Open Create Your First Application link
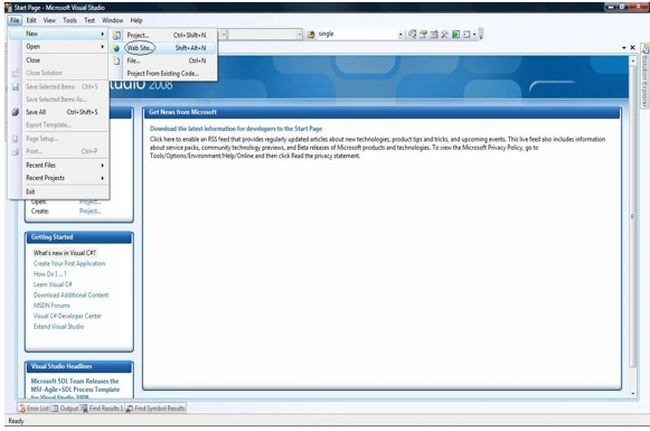Screen dimensions: 650x431 point(69,264)
